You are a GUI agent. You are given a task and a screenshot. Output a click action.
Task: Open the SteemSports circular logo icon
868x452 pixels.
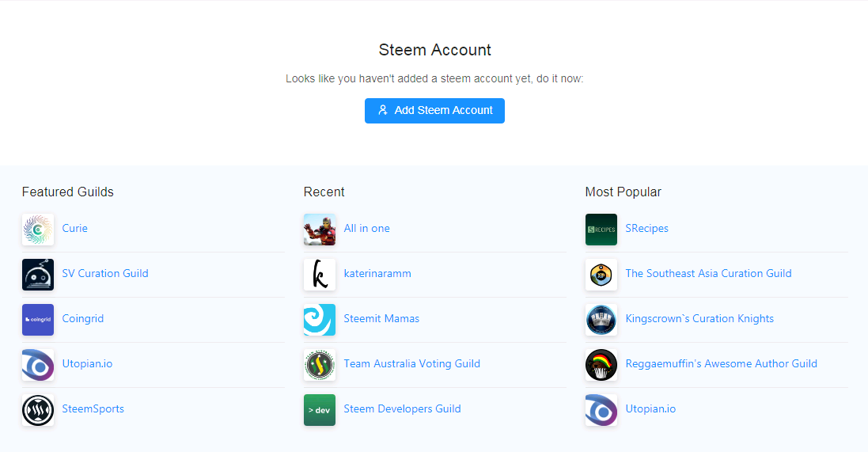pyautogui.click(x=38, y=410)
